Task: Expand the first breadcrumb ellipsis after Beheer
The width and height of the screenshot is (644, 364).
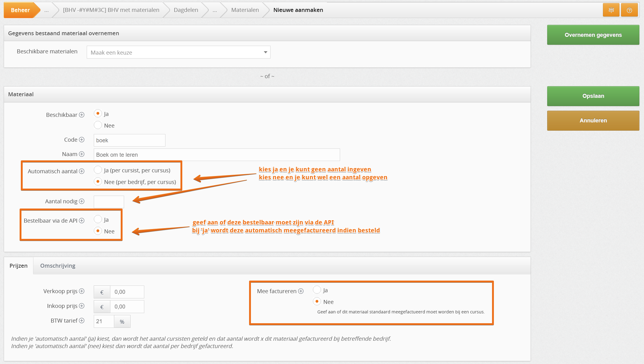Action: coord(46,10)
